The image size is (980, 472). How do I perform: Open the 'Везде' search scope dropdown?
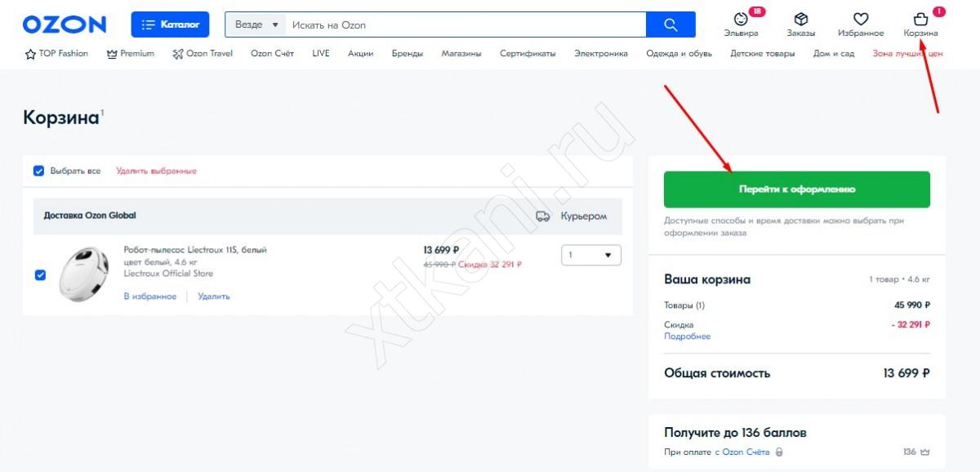(x=256, y=24)
